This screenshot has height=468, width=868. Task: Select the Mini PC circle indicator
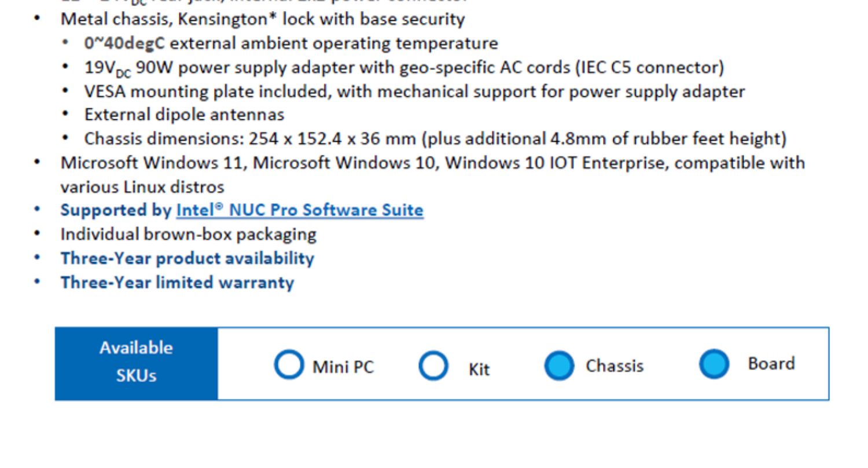point(289,365)
